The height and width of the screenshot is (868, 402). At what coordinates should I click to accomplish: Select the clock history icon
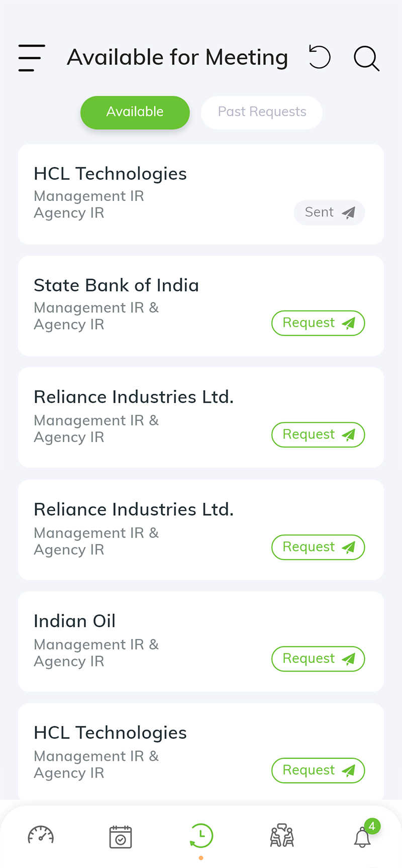pyautogui.click(x=201, y=836)
